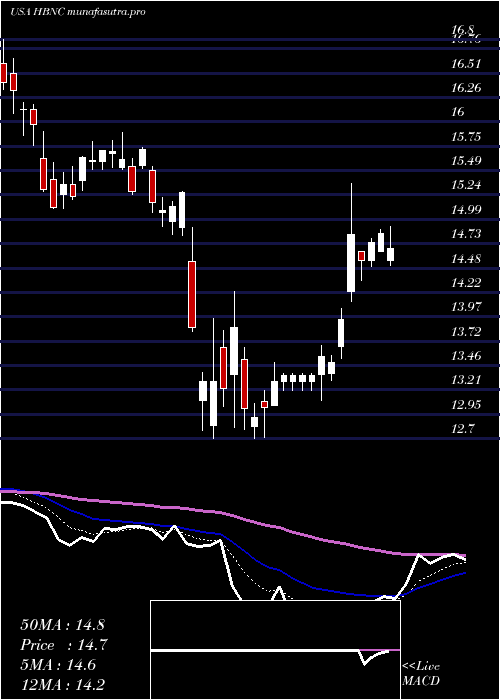Click the 13.21 price axis label

pyautogui.click(x=466, y=380)
